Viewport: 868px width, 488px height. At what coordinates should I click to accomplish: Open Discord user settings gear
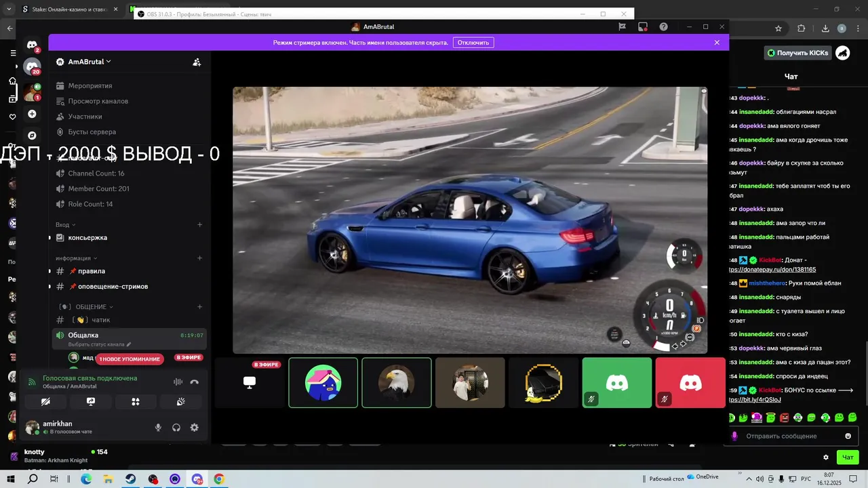(195, 427)
